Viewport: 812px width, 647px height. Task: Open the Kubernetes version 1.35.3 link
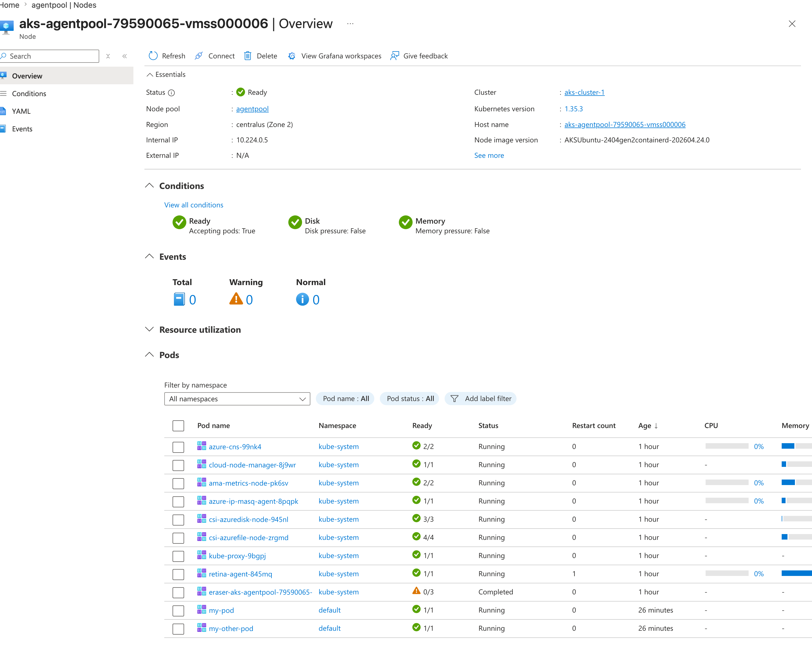click(574, 109)
